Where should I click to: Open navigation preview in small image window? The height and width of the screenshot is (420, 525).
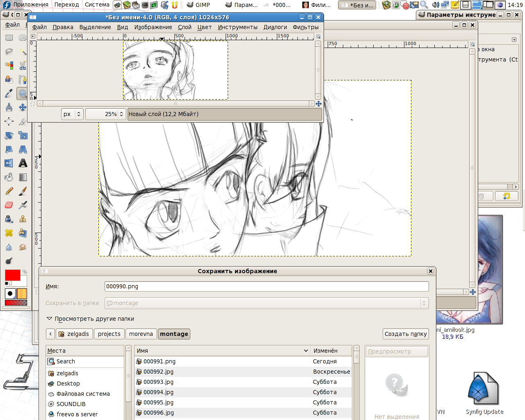[318, 104]
